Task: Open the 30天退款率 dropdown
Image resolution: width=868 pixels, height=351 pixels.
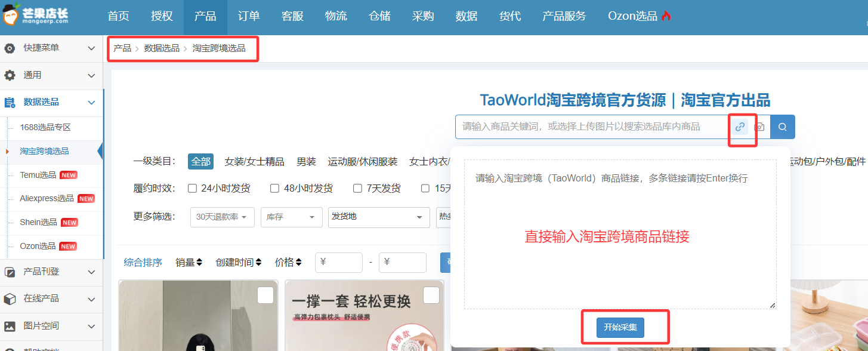Action: [223, 217]
